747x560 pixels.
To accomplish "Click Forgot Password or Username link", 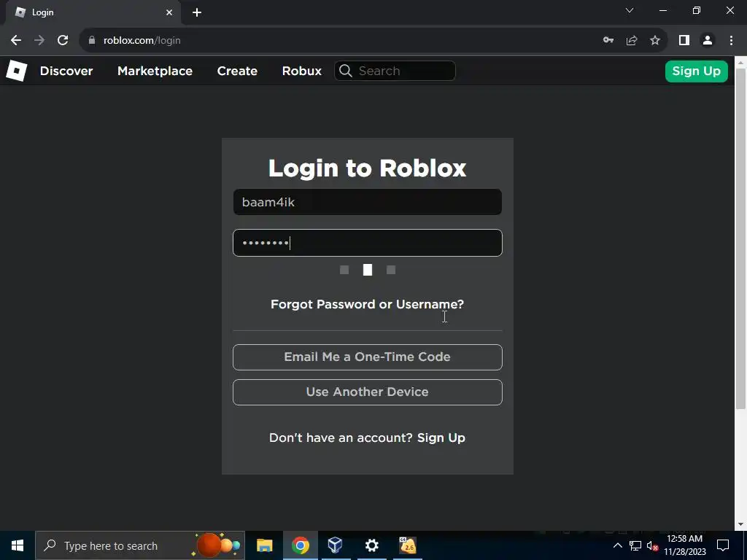I will click(368, 304).
